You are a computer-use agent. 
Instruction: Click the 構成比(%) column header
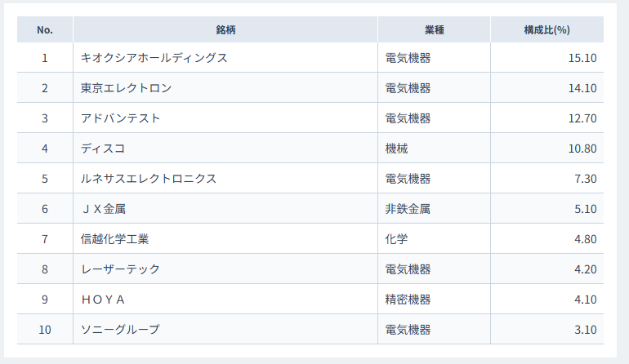point(546,29)
